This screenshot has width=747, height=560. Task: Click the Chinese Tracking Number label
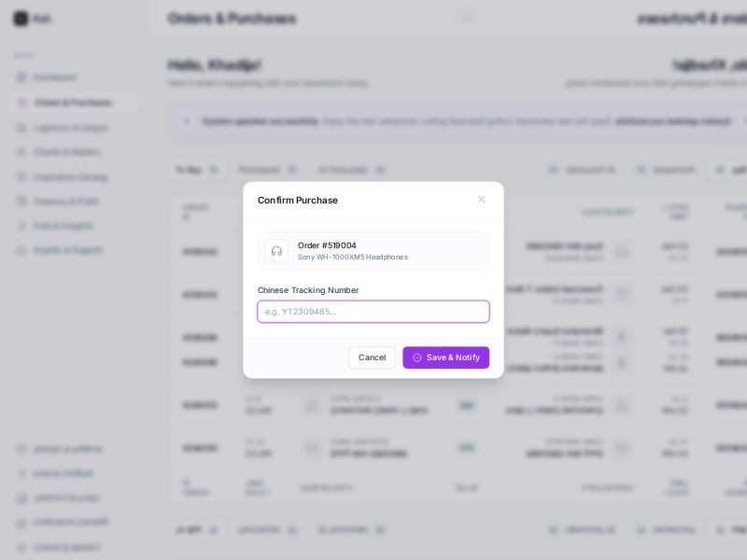point(308,290)
